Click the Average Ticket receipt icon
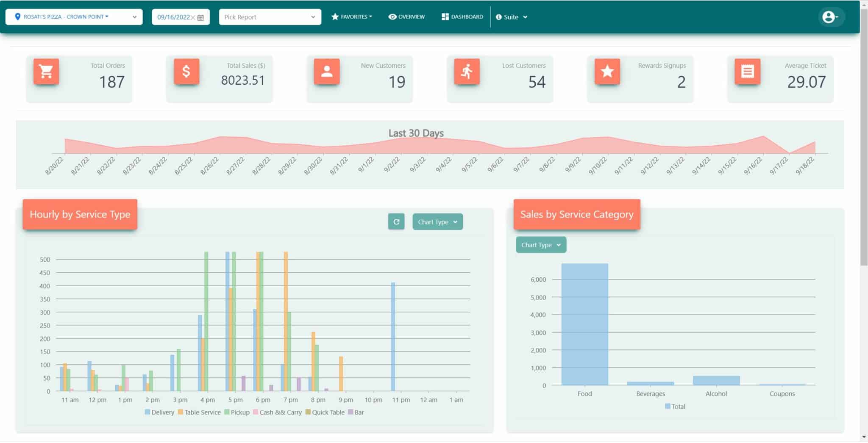This screenshot has width=868, height=443. click(747, 72)
